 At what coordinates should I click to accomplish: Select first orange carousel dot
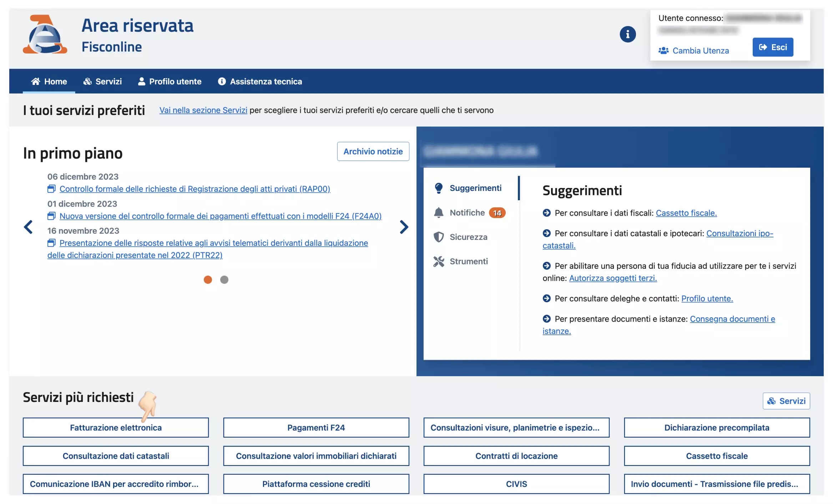coord(208,279)
